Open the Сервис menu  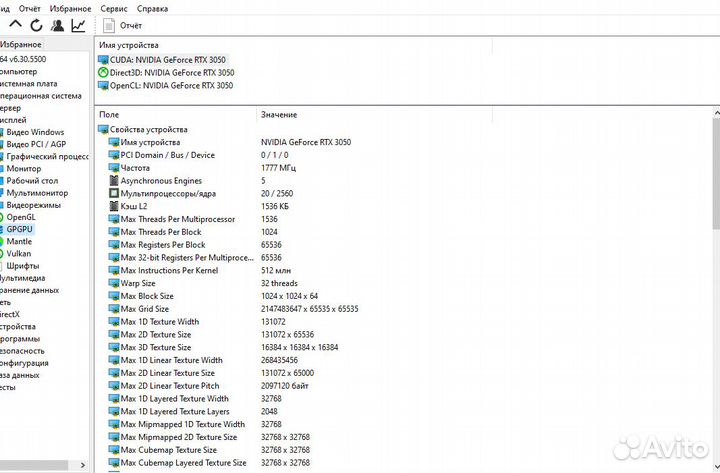pos(114,9)
